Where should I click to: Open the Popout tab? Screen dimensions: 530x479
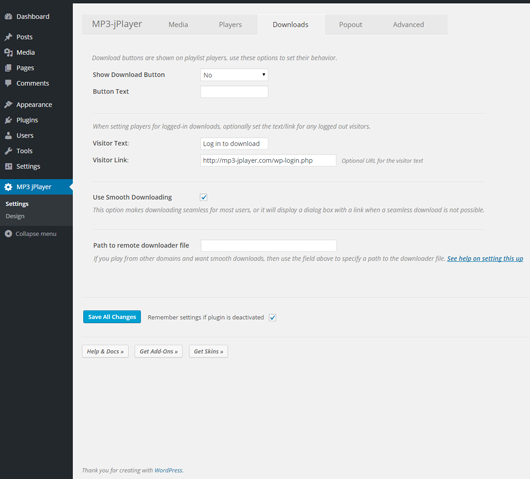coord(351,24)
